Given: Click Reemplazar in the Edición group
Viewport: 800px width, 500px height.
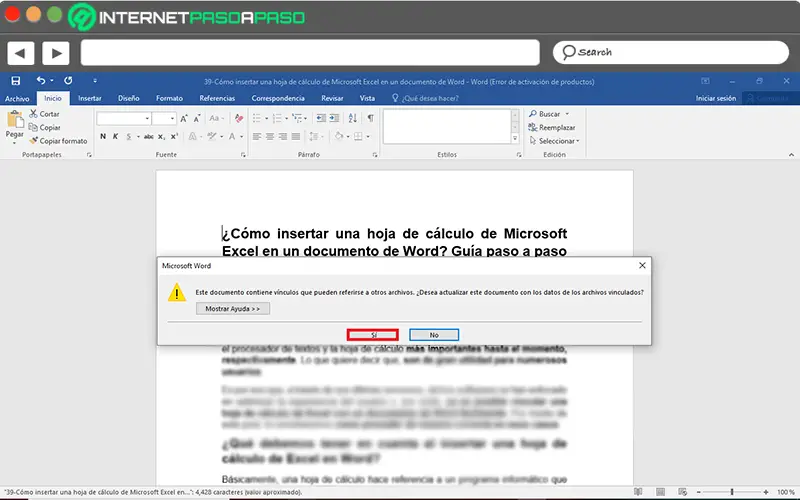Looking at the screenshot, I should tap(552, 128).
